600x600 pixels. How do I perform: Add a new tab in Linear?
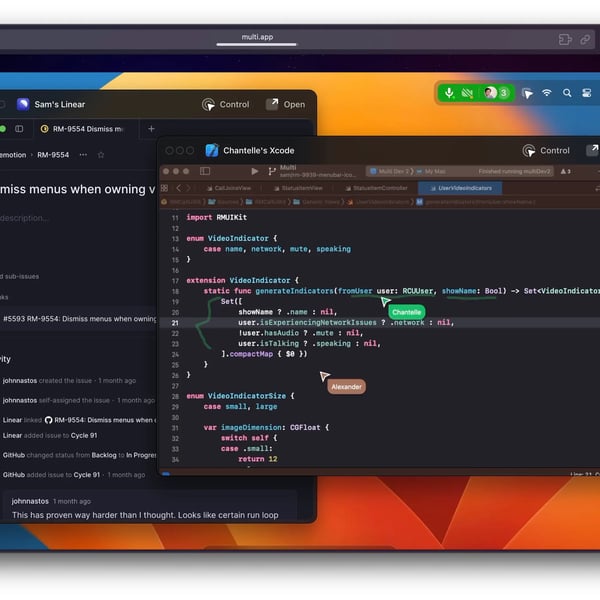pyautogui.click(x=152, y=129)
